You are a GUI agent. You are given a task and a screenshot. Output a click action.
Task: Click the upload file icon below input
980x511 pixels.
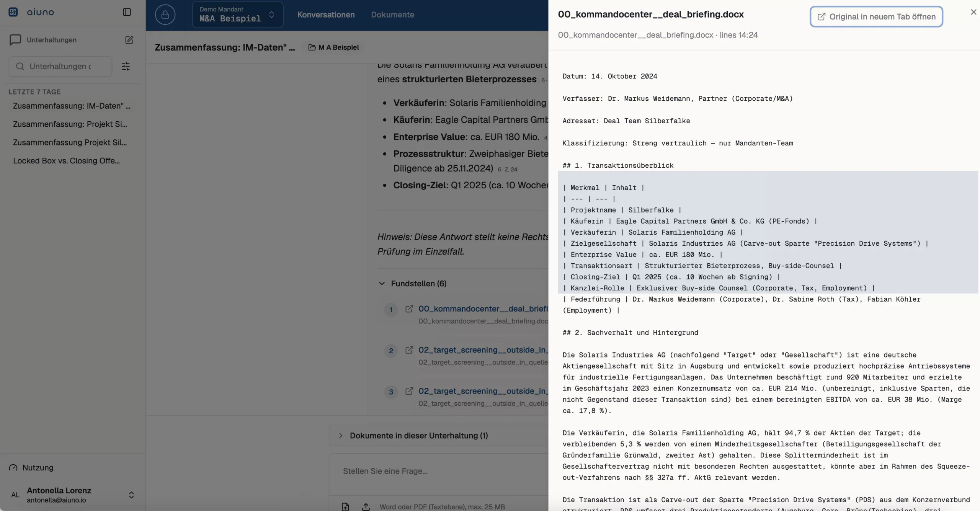[366, 506]
